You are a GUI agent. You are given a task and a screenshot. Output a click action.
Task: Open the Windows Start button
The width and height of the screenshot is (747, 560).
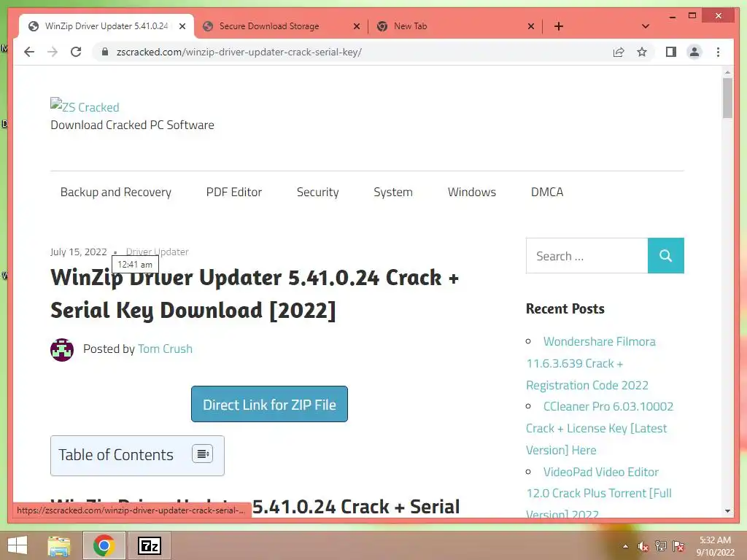[18, 545]
